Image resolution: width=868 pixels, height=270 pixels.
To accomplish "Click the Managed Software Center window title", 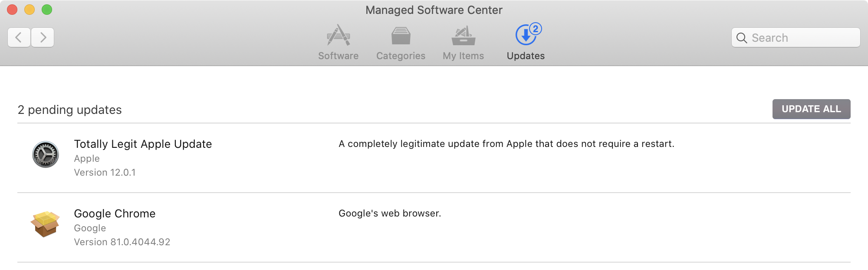I will 434,10.
